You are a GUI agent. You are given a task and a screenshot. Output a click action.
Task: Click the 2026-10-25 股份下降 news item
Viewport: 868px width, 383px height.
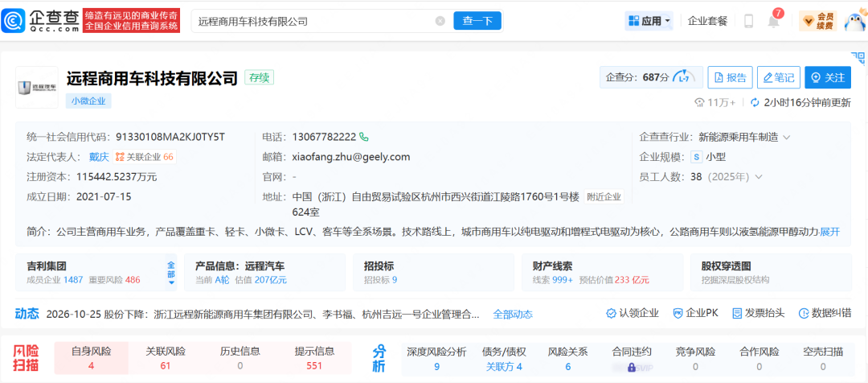coord(263,315)
